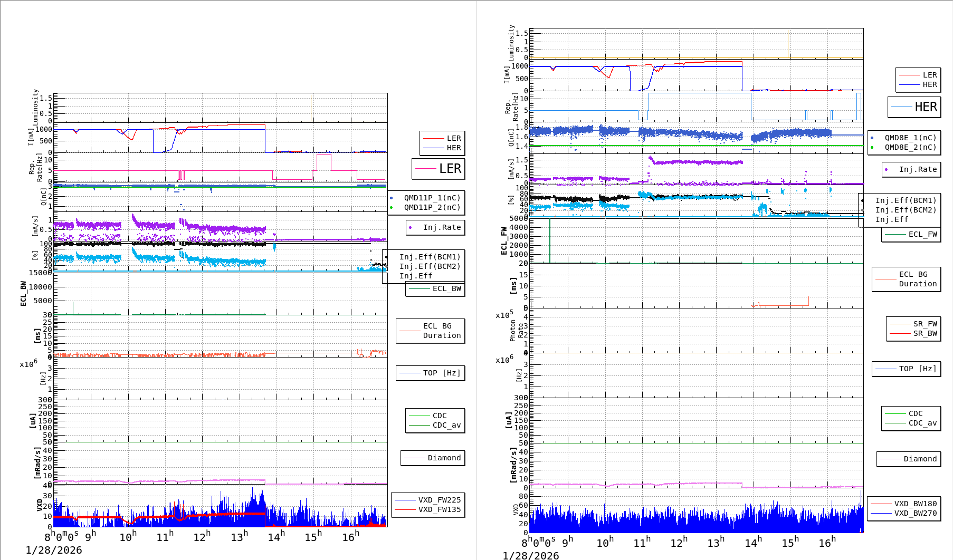Click the VXD_BW270 legend entry
The height and width of the screenshot is (560, 953).
[915, 513]
